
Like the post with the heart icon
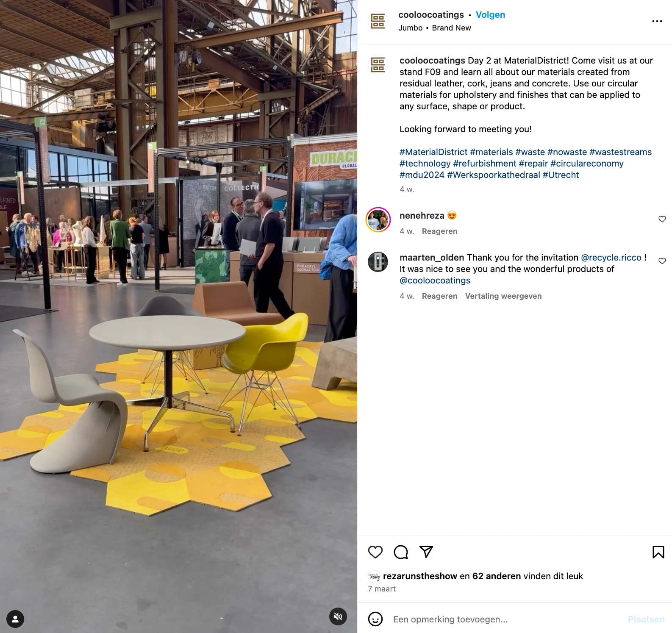point(375,552)
